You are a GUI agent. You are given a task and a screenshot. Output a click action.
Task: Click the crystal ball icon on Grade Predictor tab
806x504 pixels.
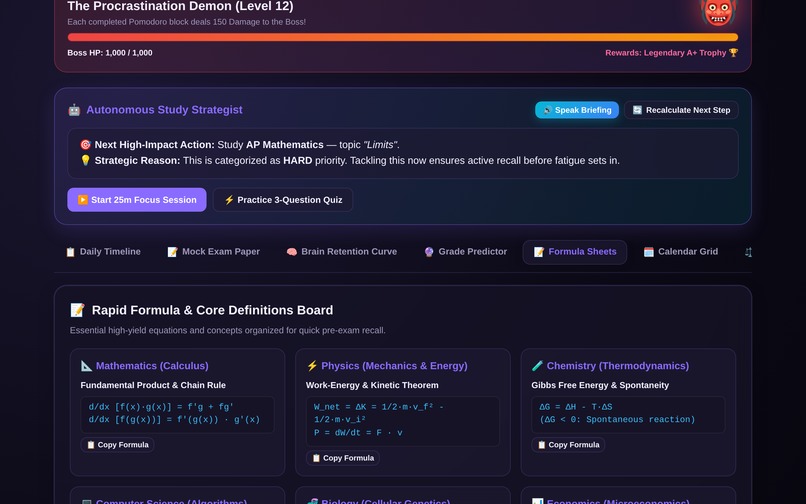[x=429, y=252]
